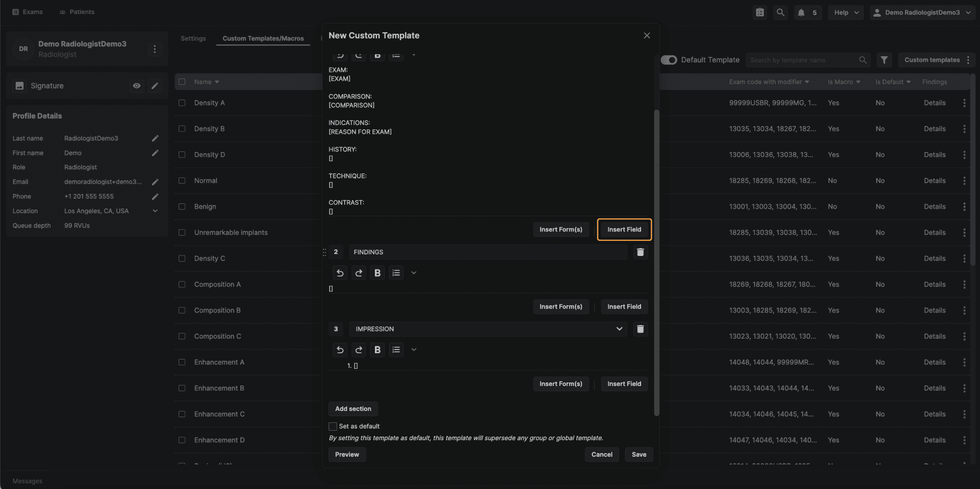
Task: Click the search magnifier in top bar
Action: click(x=780, y=12)
